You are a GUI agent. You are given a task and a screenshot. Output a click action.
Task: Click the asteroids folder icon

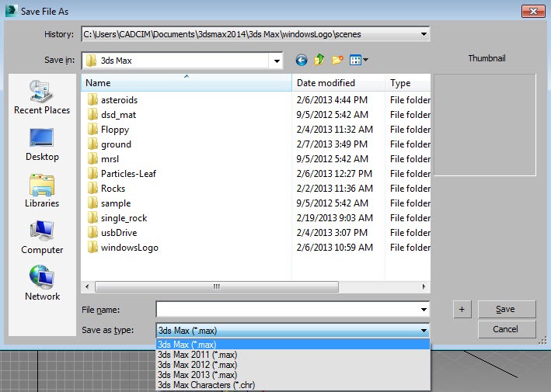(92, 99)
